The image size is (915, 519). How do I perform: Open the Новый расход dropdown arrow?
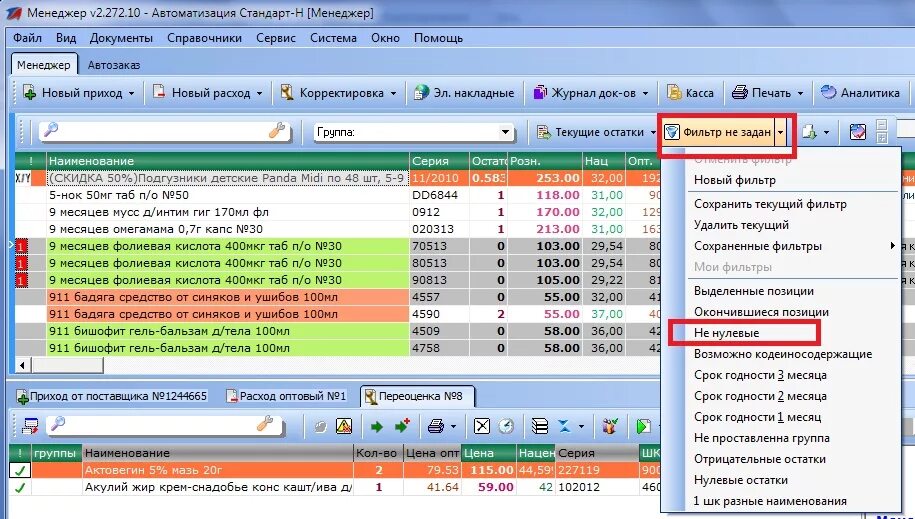tap(259, 93)
